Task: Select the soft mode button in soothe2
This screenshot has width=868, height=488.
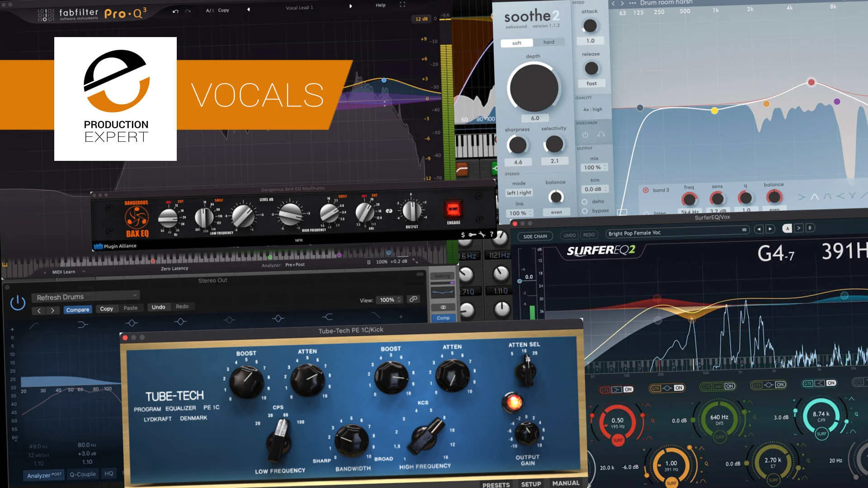Action: tap(517, 43)
